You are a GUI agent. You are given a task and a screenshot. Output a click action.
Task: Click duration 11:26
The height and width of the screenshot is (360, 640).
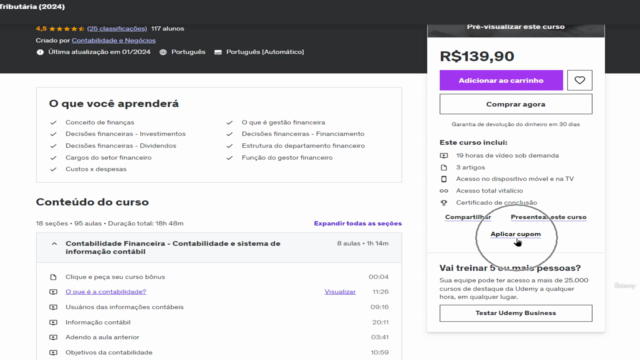380,292
